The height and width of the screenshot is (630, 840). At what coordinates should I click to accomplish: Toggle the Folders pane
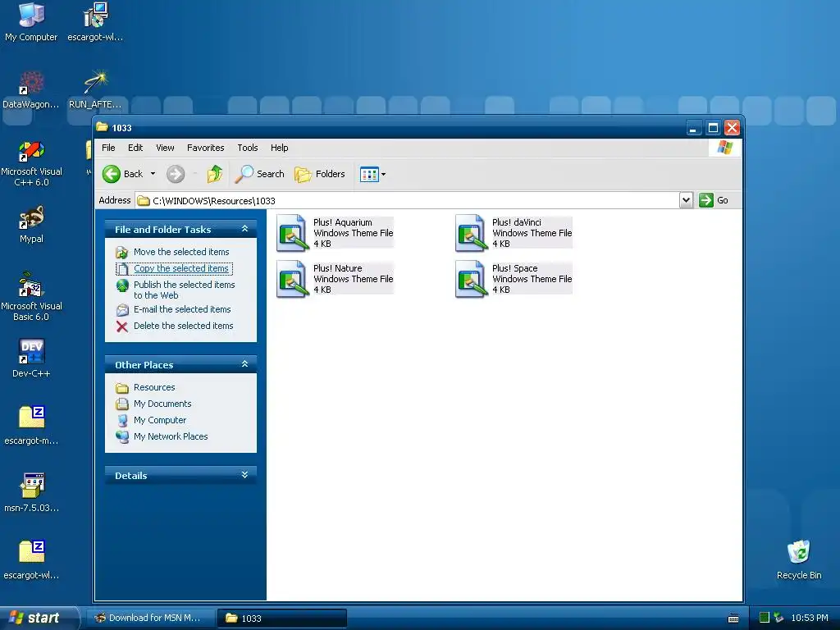[320, 174]
